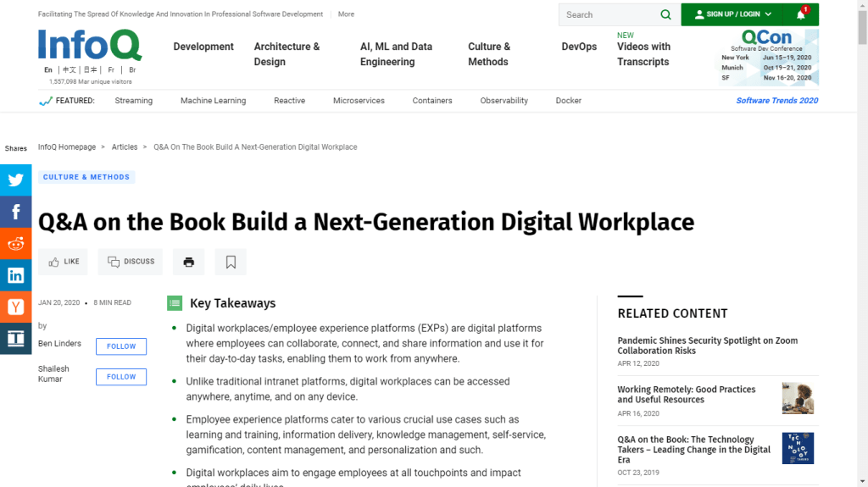Open the Working Remotely article thumbnail
The height and width of the screenshot is (487, 868).
[x=798, y=398]
